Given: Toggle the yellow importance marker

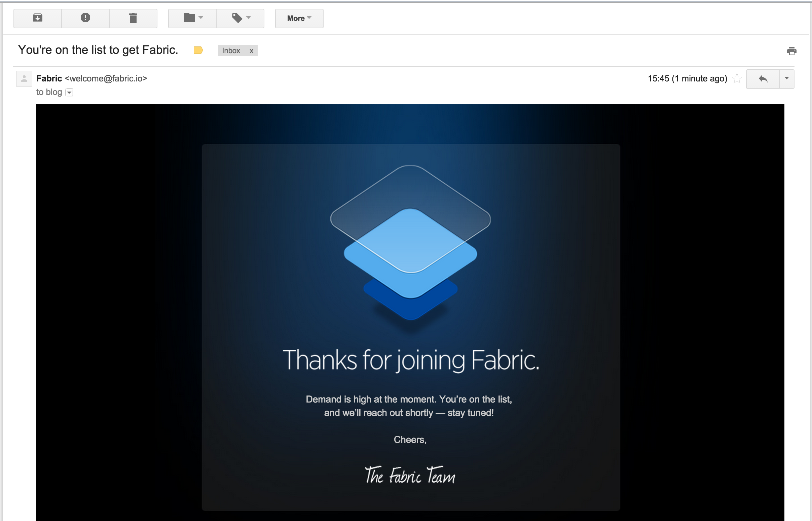Looking at the screenshot, I should 198,50.
